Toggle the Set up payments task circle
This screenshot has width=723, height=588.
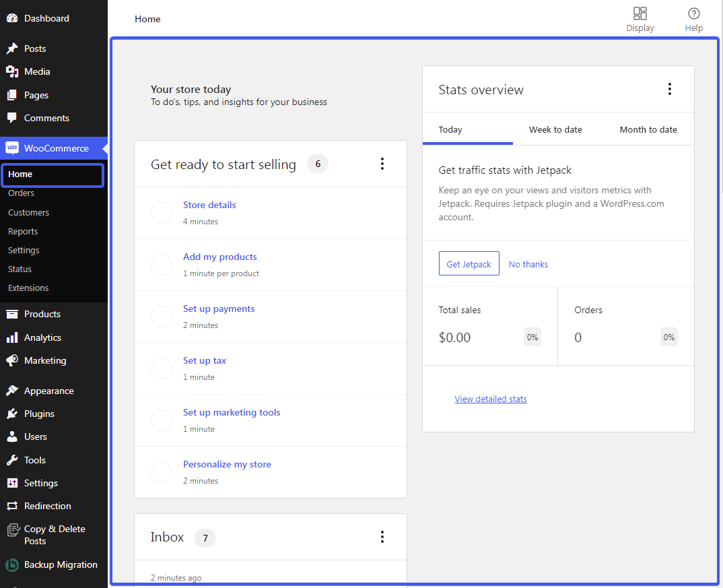[162, 317]
